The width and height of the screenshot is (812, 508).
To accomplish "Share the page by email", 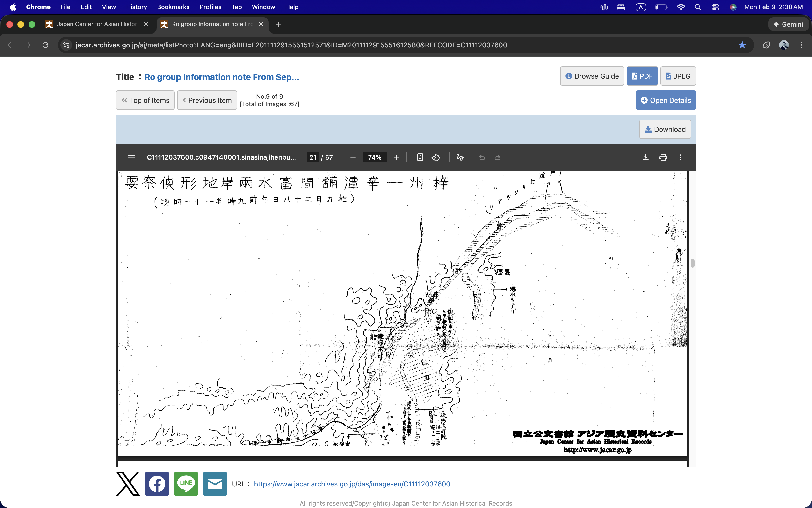I will click(215, 484).
